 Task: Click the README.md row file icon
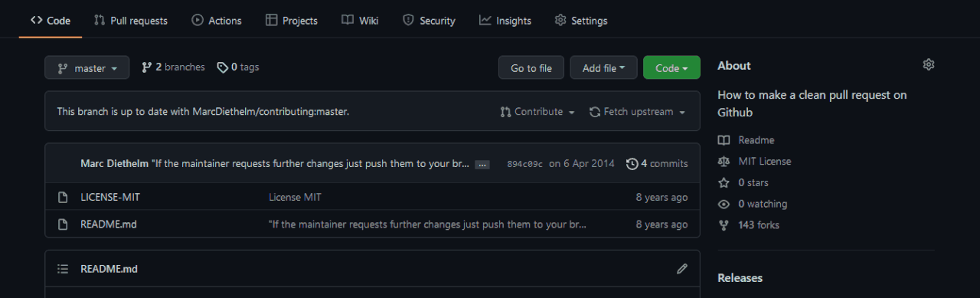(64, 224)
